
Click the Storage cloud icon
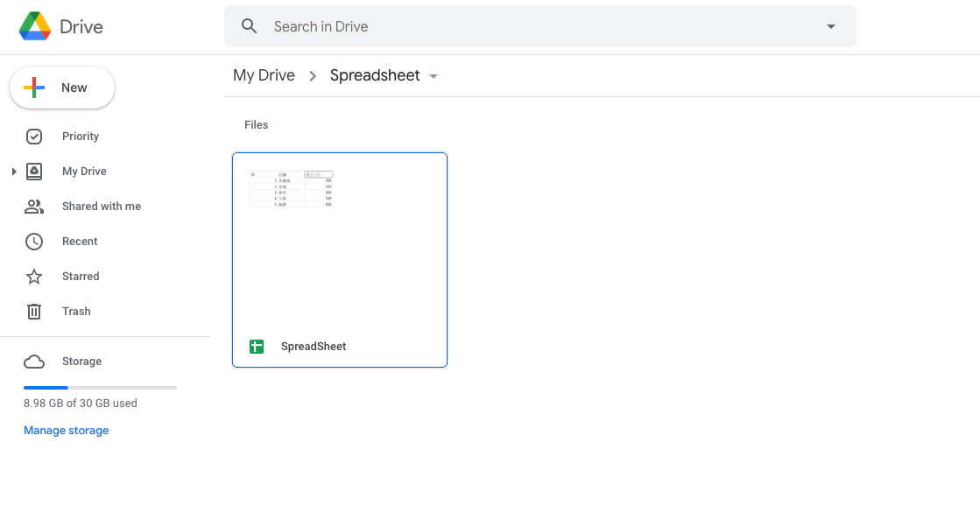pos(34,362)
